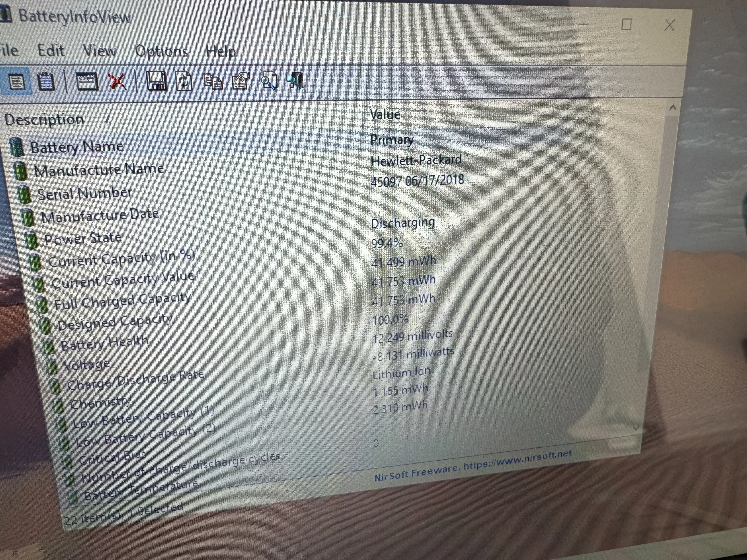The image size is (747, 560).
Task: Click the Exit door icon
Action: tap(296, 81)
